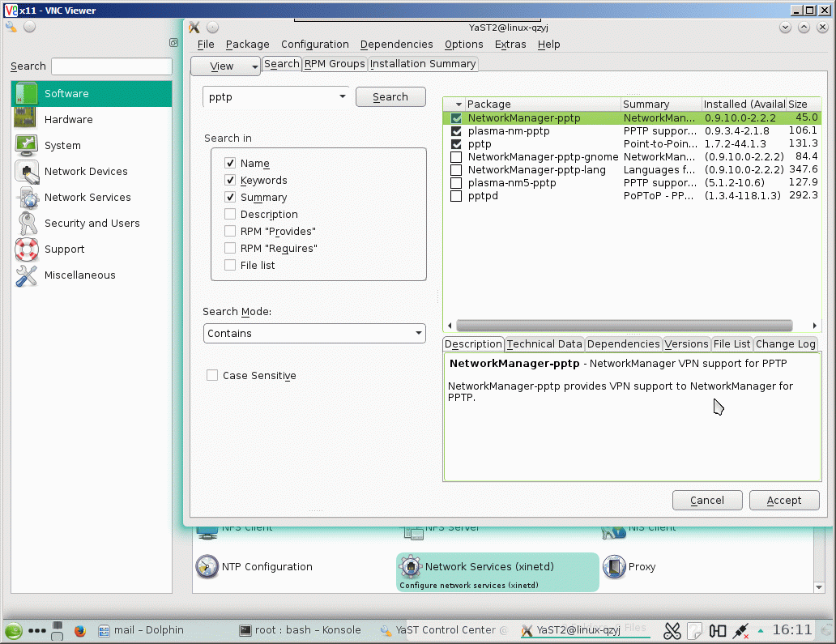
Task: Open the NTP Configuration clock icon
Action: pos(207,567)
